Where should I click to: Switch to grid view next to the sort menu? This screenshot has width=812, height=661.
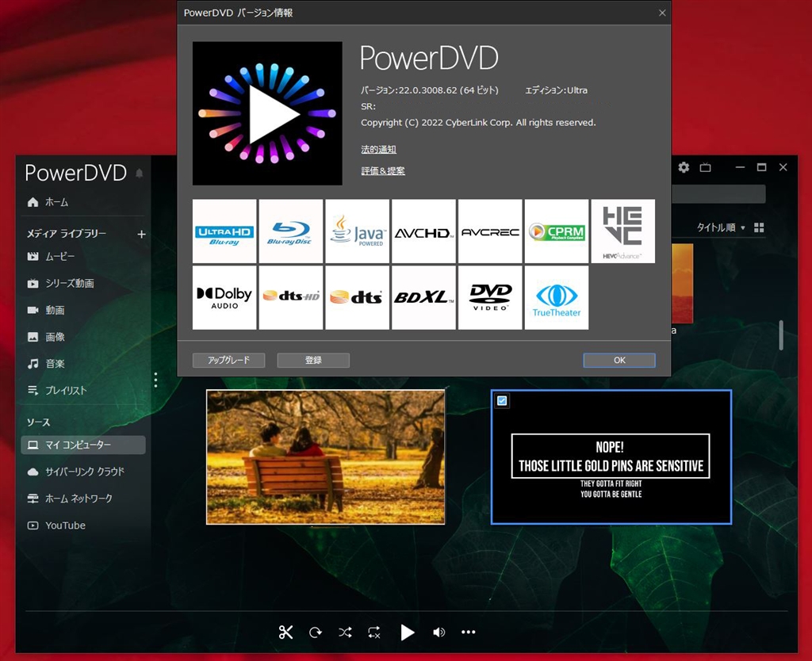[759, 227]
